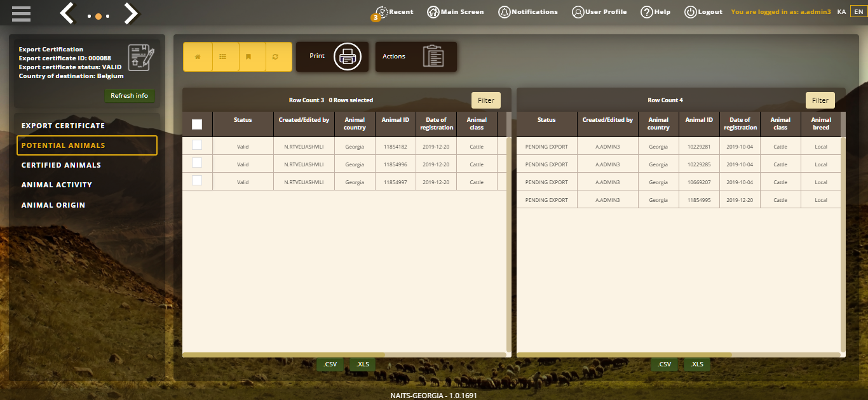The image size is (868, 400).
Task: Export right table as .XLS
Action: [x=697, y=364]
